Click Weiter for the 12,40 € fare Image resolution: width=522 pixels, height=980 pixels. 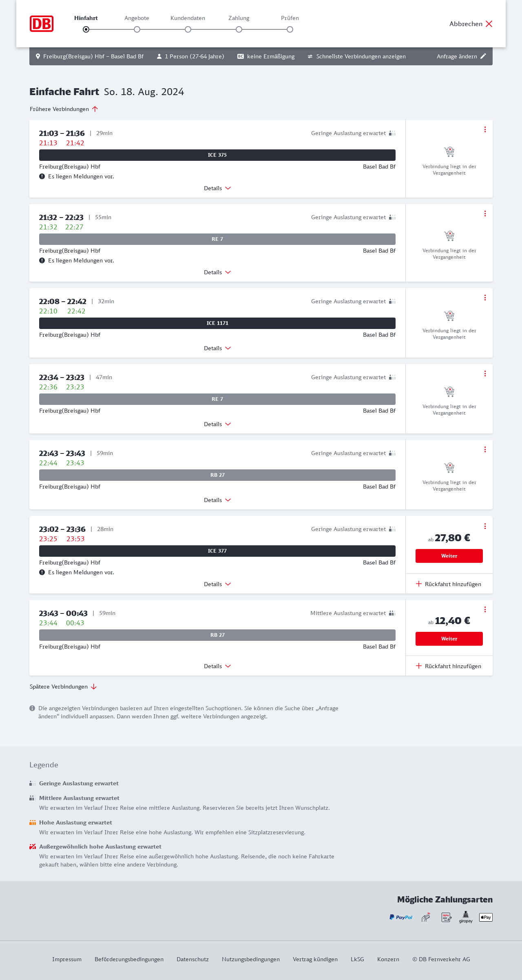(x=449, y=639)
